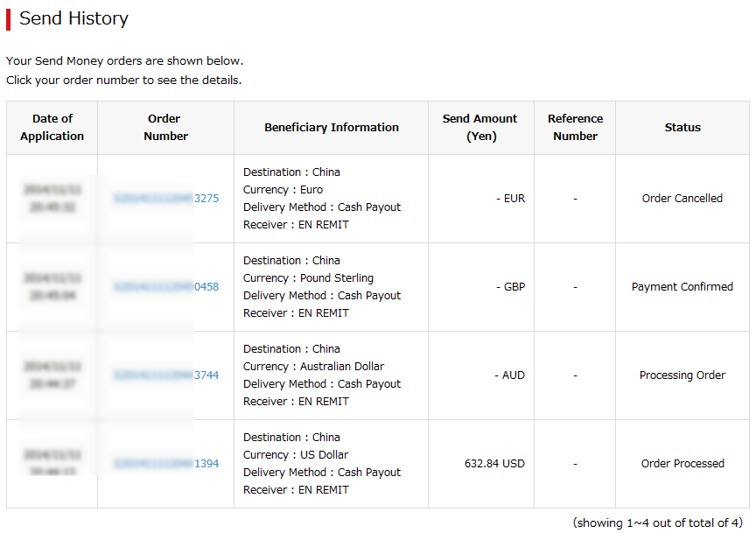Open order number ending in 3744
This screenshot has width=756, height=533.
point(166,375)
